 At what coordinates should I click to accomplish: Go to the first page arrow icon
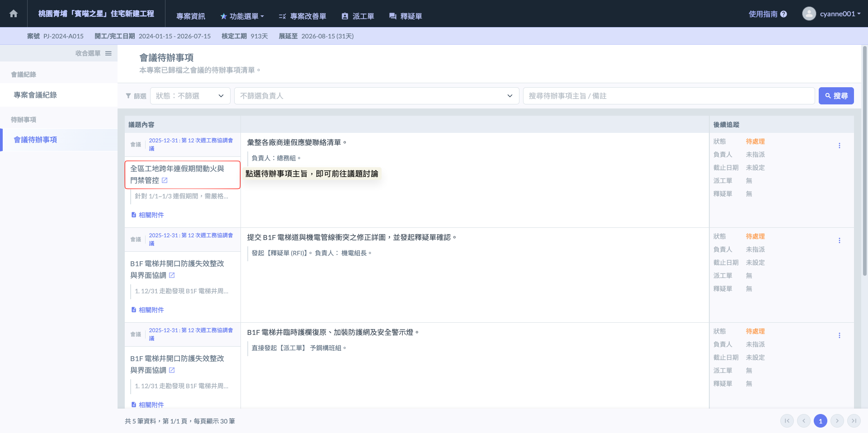[x=787, y=421]
